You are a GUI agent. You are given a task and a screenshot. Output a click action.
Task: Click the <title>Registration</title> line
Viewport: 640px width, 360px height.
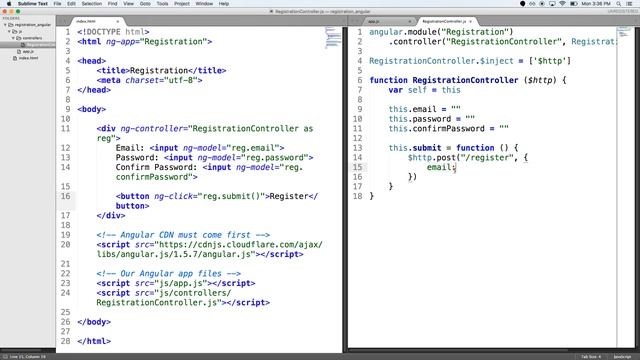point(161,71)
